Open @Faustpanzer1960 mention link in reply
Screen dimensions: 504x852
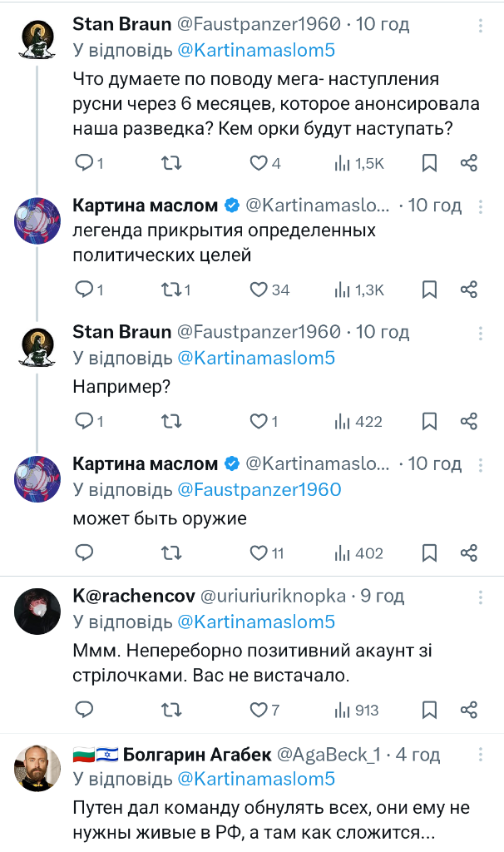(x=259, y=489)
